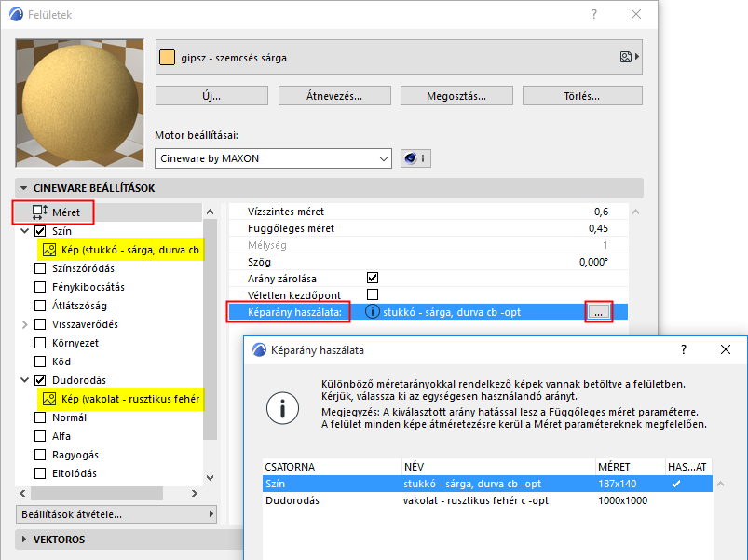The image size is (748, 560).
Task: Collapse the Szín tree node
Action: (25, 231)
